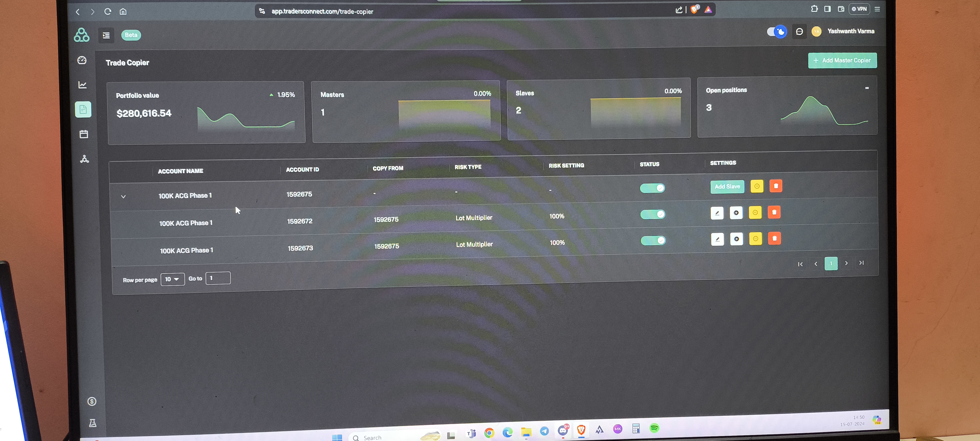Disable status switch for slave 1592672

[x=653, y=214]
